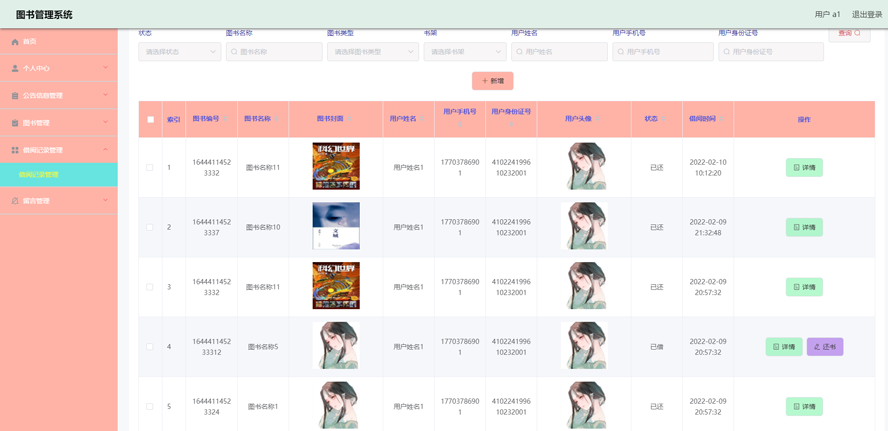This screenshot has height=431, width=888.
Task: Click the clipboard icon for 公告信息管理
Action: [15, 96]
